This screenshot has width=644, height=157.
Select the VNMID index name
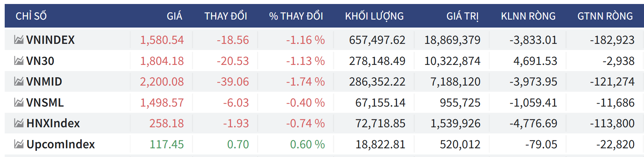pos(44,82)
